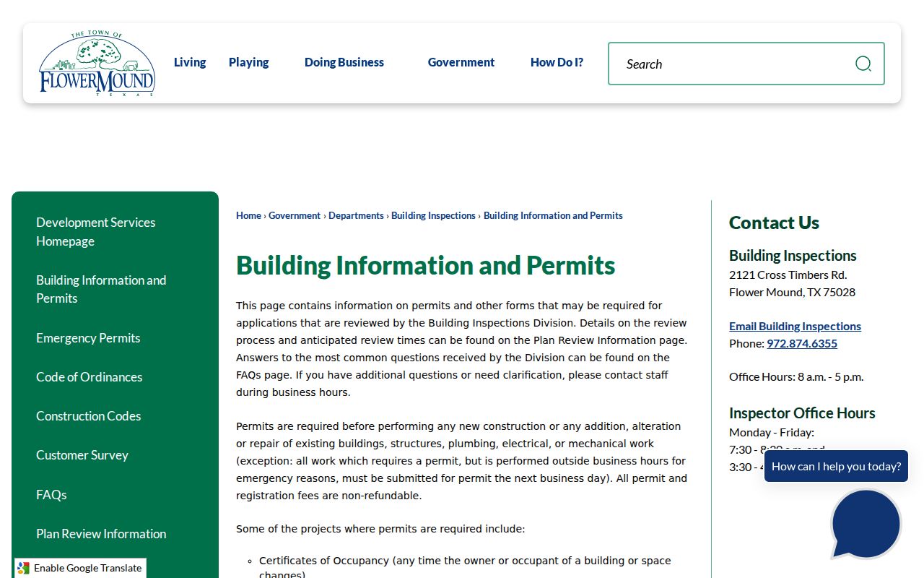Click the 'How can I help you today?' bubble
Screen dimensions: 924x578
[x=836, y=466]
